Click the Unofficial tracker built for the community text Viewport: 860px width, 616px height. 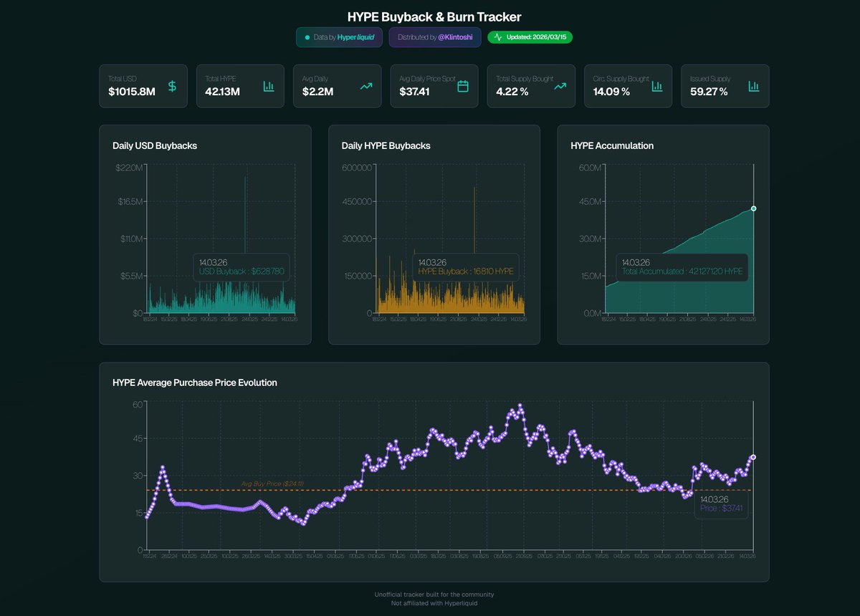[434, 595]
